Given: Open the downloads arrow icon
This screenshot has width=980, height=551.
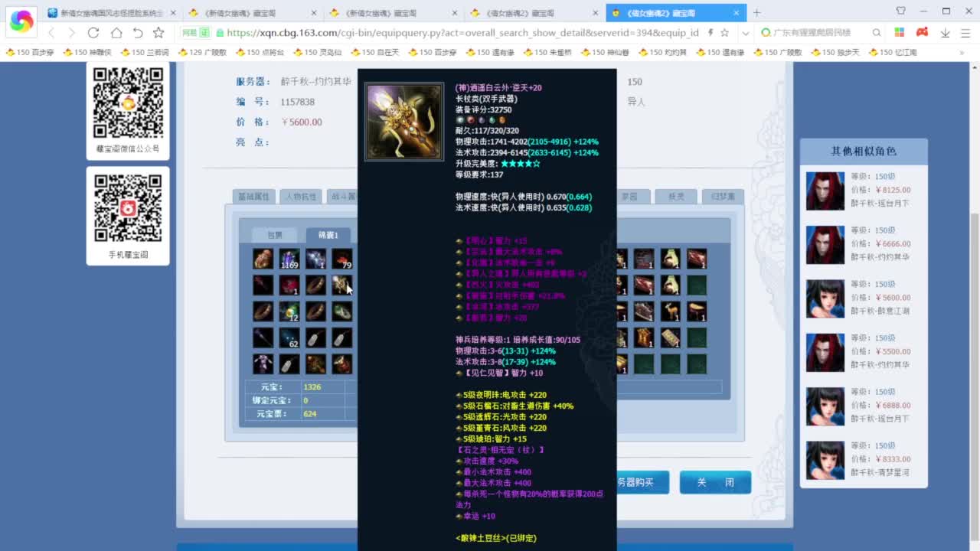Looking at the screenshot, I should pyautogui.click(x=946, y=33).
